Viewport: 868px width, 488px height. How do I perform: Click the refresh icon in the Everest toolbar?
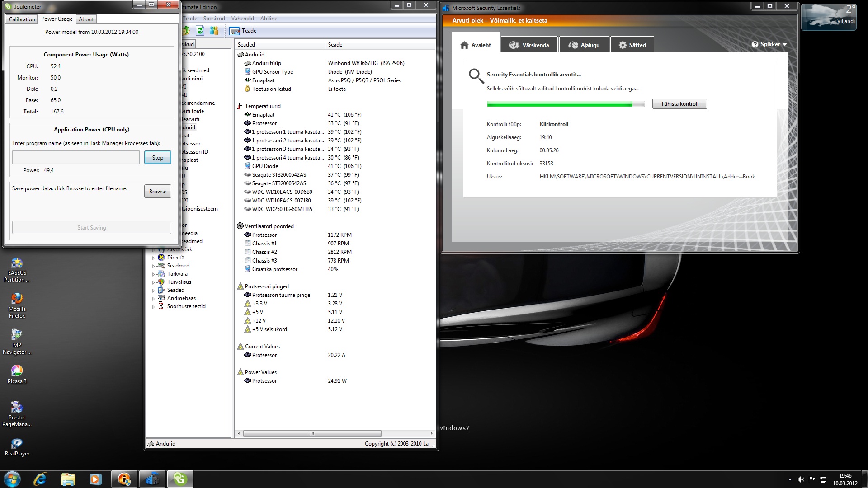tap(200, 31)
